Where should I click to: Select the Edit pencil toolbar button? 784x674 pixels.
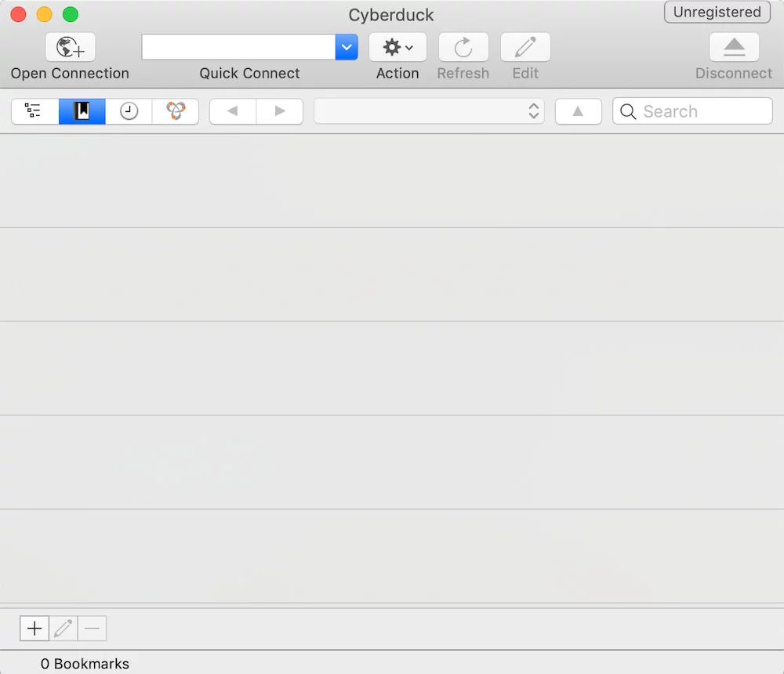pos(525,47)
